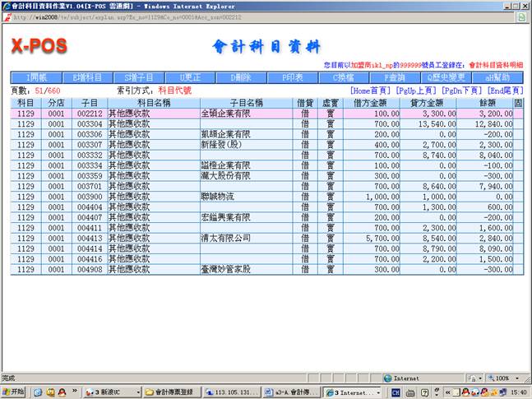Click the 借方金額 column header
Screen dimensions: 532x399
click(370, 103)
